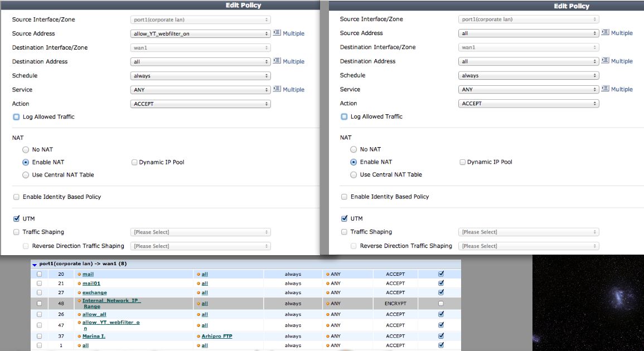Select checkbox for policy row 48

point(40,304)
